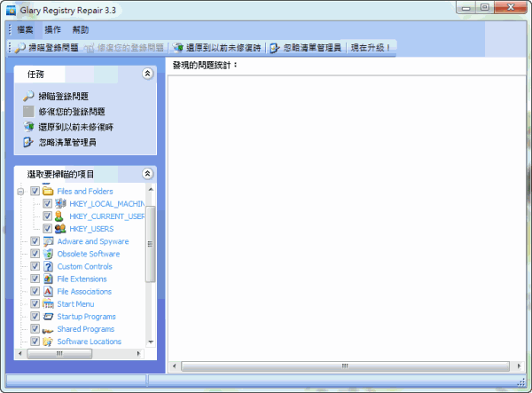Open the 檔案 menu
The height and width of the screenshot is (393, 532).
[x=25, y=30]
